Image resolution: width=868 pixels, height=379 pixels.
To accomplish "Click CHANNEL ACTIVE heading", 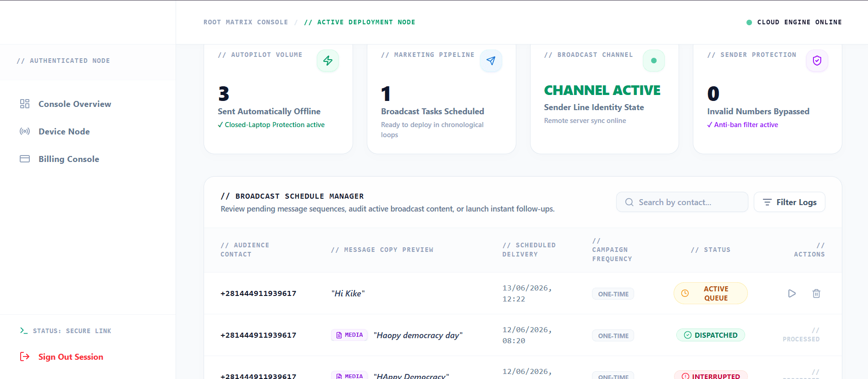I will tap(602, 90).
